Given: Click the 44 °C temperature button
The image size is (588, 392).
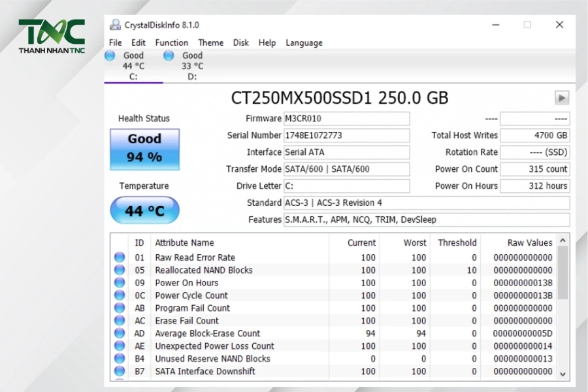Looking at the screenshot, I should [145, 210].
